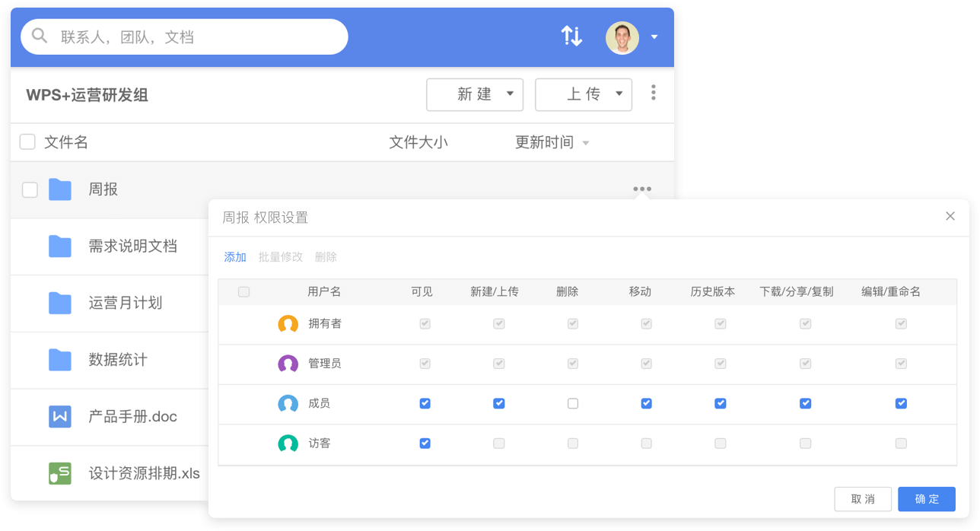
Task: Enable 删除 permission for 成员
Action: pyautogui.click(x=572, y=403)
